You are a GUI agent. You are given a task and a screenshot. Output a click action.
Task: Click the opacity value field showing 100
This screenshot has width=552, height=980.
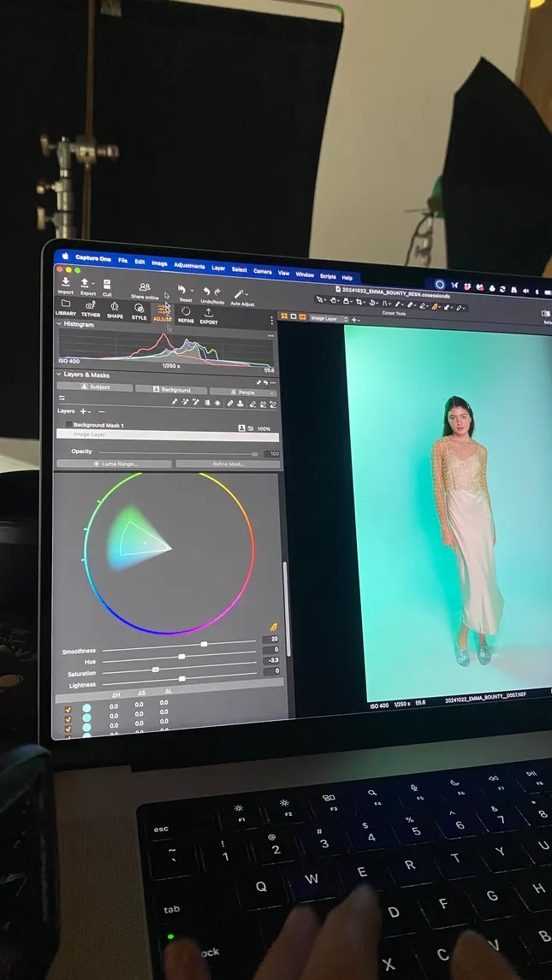[271, 454]
